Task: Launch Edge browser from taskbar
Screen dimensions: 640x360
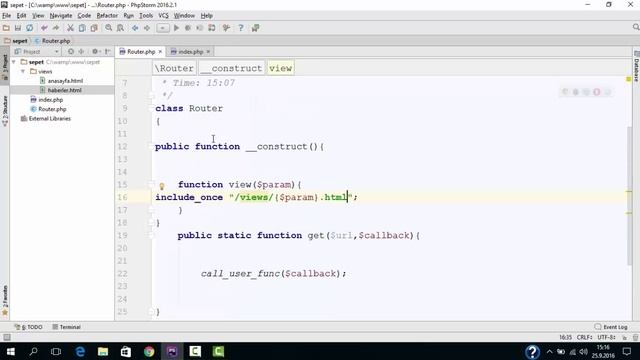Action: 80,351
